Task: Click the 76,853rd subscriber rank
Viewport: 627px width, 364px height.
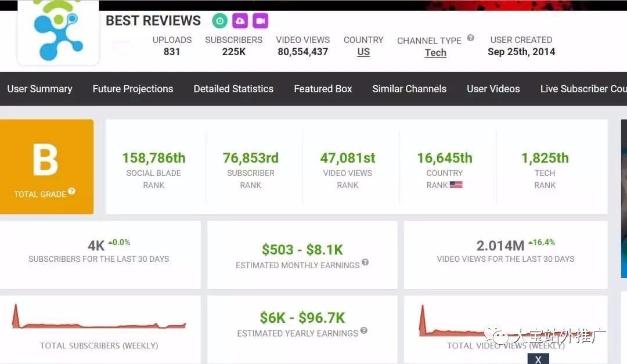Action: (x=250, y=158)
